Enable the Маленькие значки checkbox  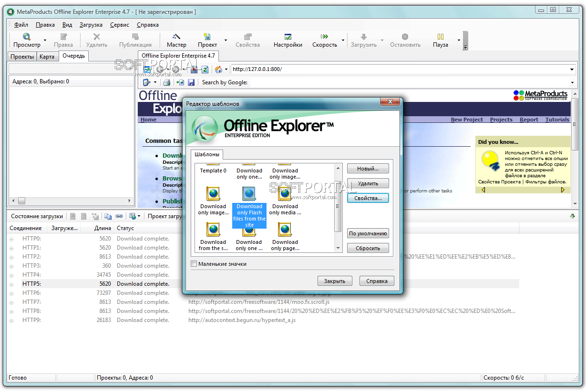click(x=194, y=264)
